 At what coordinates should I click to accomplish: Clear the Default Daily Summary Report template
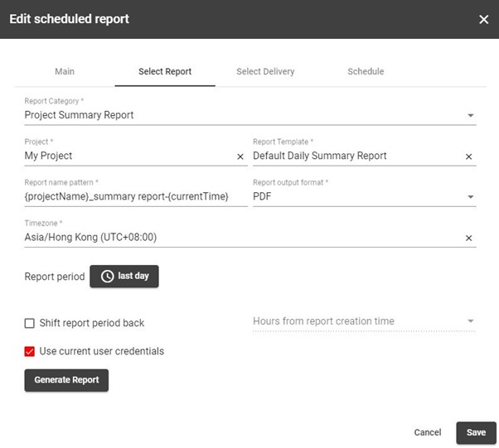pos(468,157)
